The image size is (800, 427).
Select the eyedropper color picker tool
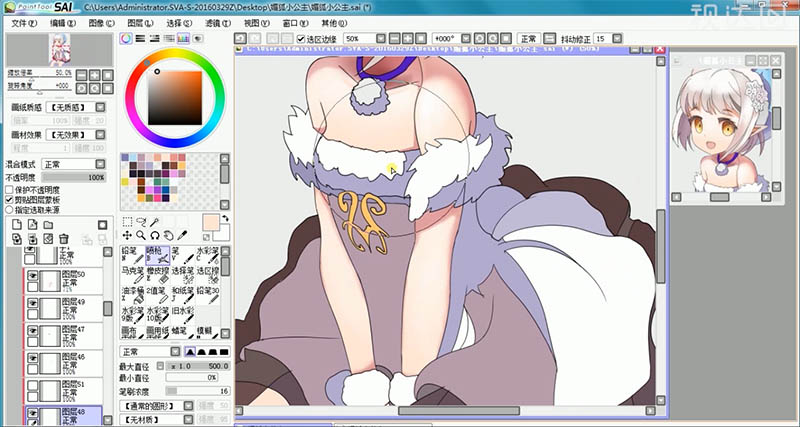click(x=182, y=235)
